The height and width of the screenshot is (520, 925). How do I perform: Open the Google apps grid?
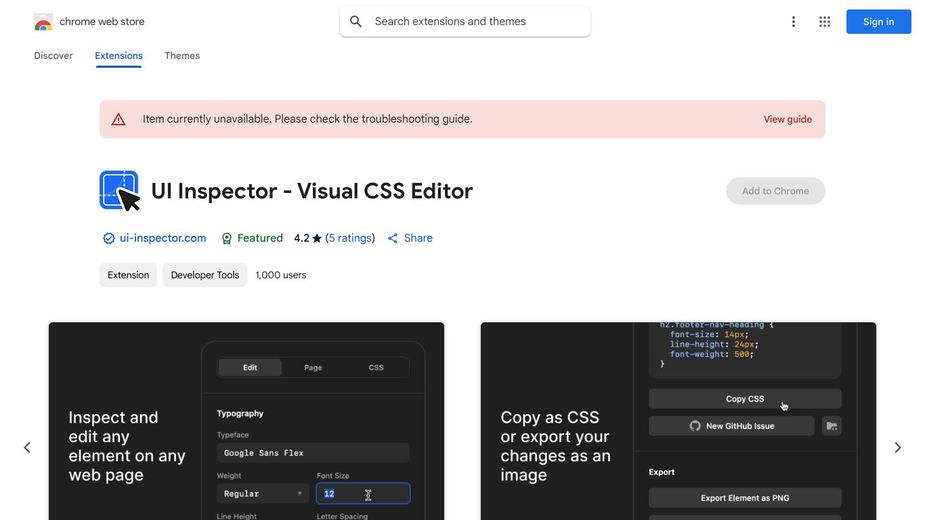click(x=824, y=22)
